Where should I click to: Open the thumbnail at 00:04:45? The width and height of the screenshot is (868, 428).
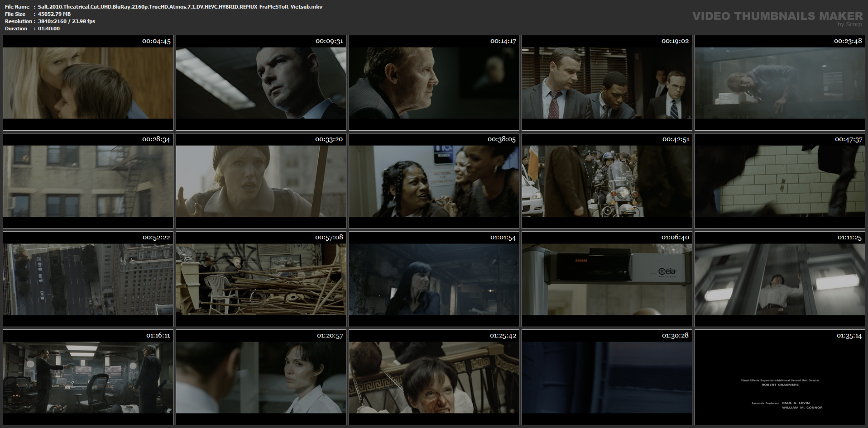[x=88, y=83]
